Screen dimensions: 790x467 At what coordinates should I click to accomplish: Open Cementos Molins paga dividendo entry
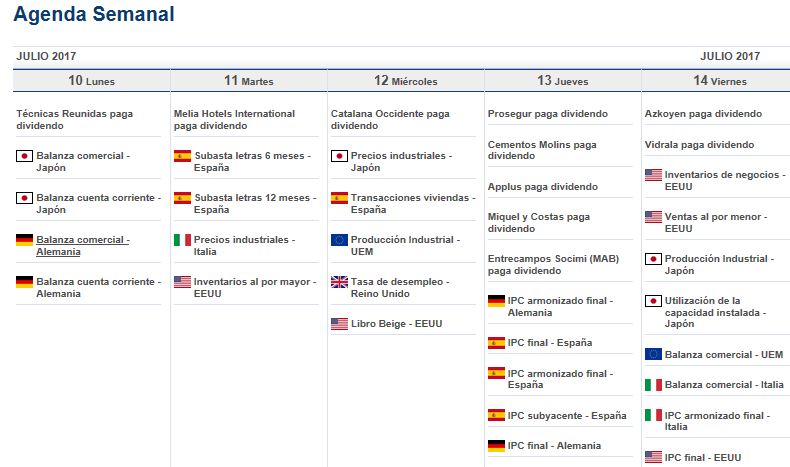click(542, 150)
